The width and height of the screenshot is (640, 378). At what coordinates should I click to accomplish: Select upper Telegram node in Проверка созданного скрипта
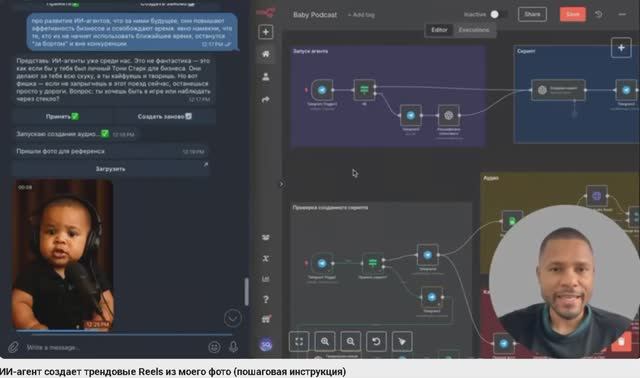[x=428, y=255]
